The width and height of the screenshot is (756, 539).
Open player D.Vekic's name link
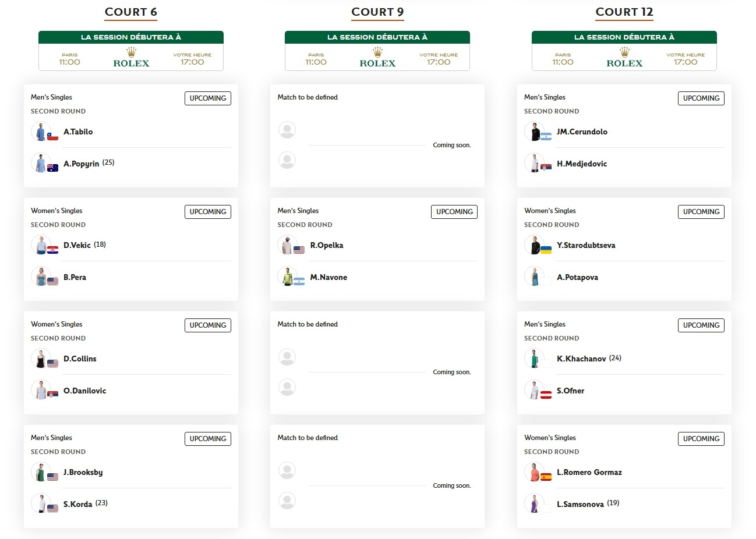pos(77,245)
